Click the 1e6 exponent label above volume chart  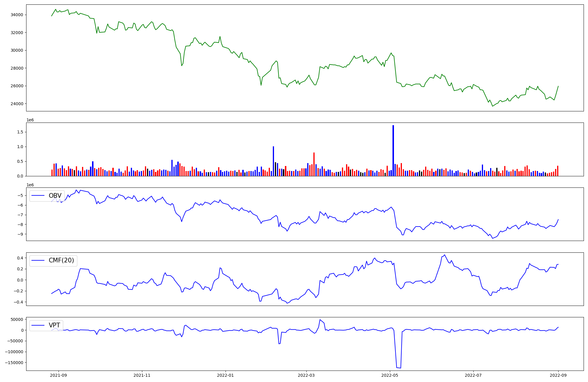coord(30,120)
